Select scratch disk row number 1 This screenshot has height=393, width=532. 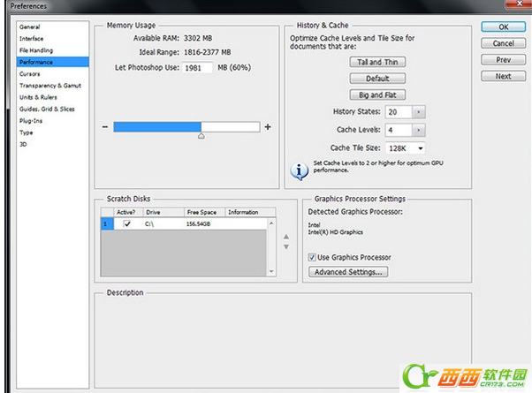107,223
